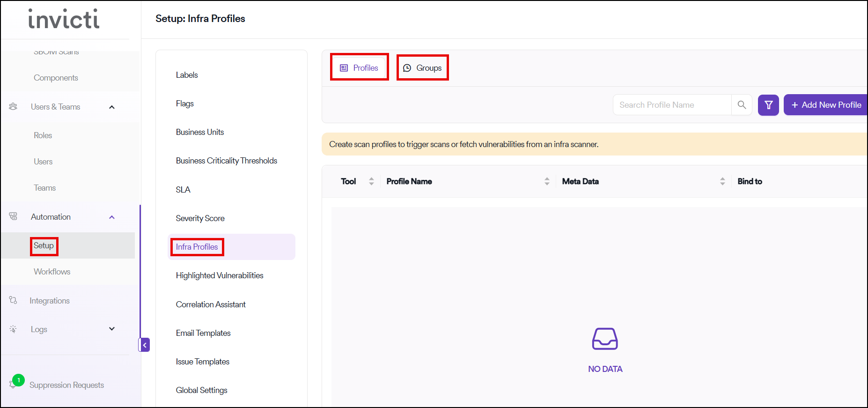Expand the Logs section
Image resolution: width=868 pixels, height=408 pixels.
[112, 329]
